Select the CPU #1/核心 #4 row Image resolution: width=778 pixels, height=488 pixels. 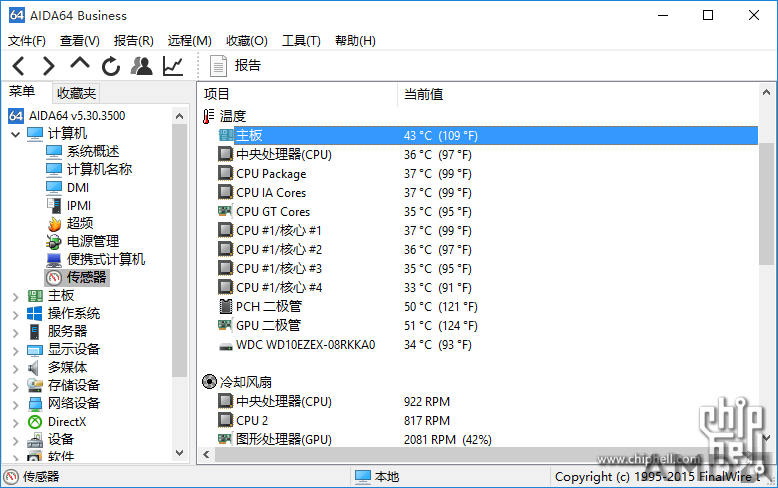click(x=488, y=288)
